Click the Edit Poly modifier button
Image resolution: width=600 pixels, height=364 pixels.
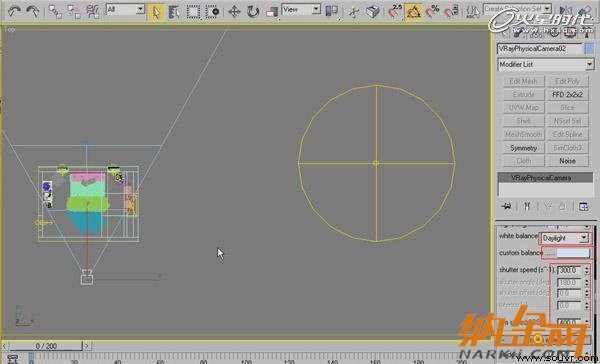567,81
